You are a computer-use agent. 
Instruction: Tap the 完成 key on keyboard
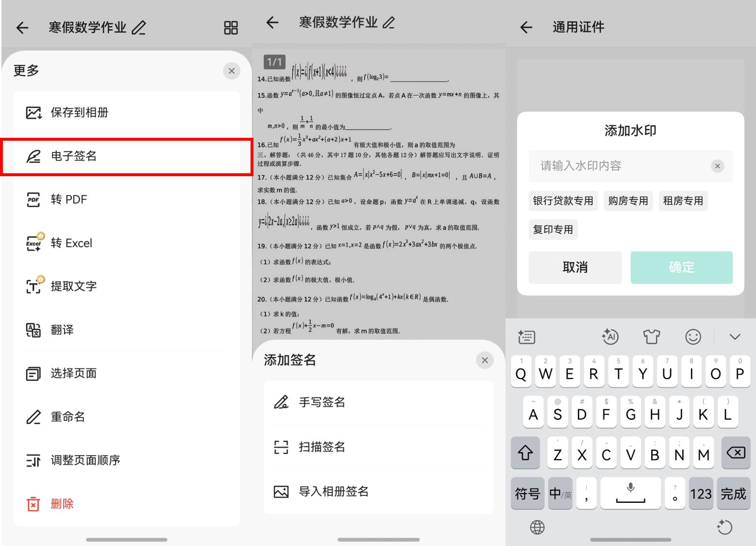[733, 494]
